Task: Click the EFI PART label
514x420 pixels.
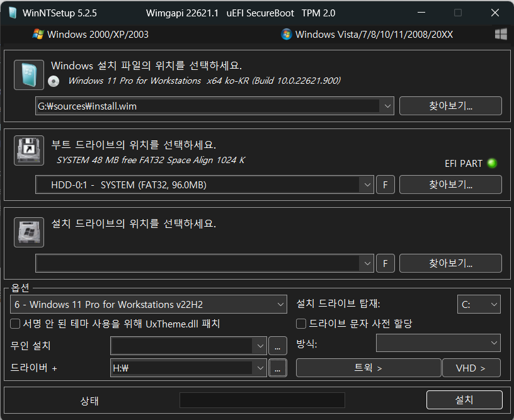Action: point(464,164)
